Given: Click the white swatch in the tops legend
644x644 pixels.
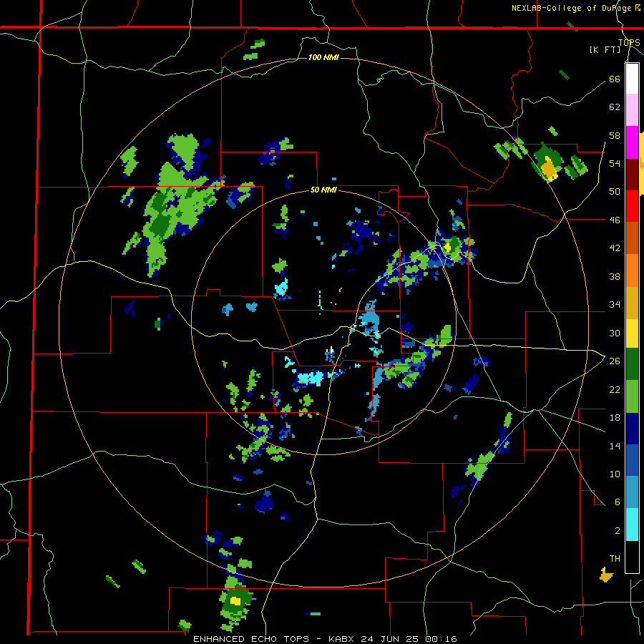Looking at the screenshot, I should pyautogui.click(x=632, y=79).
